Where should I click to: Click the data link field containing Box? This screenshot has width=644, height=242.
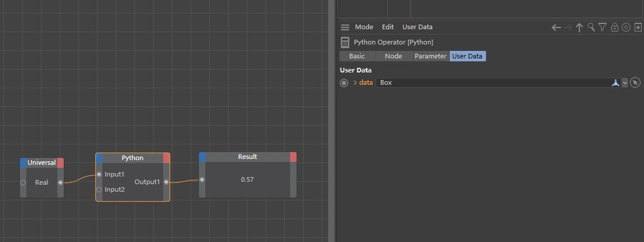pos(493,83)
